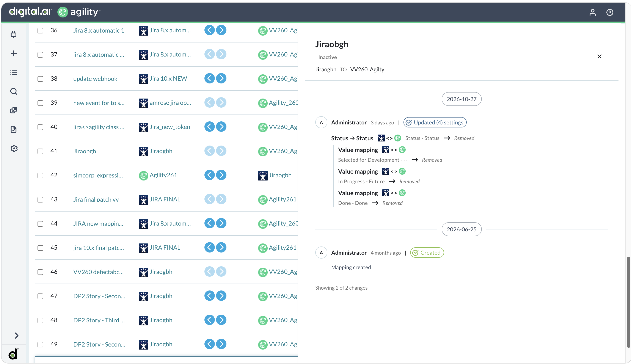The width and height of the screenshot is (631, 364).
Task: Select the checkbox for row 47
Action: [x=40, y=296]
